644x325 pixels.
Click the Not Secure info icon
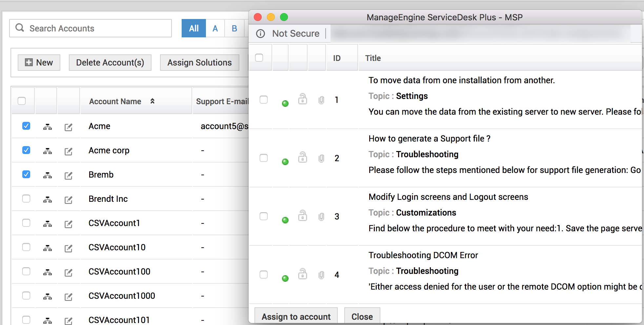(x=261, y=33)
